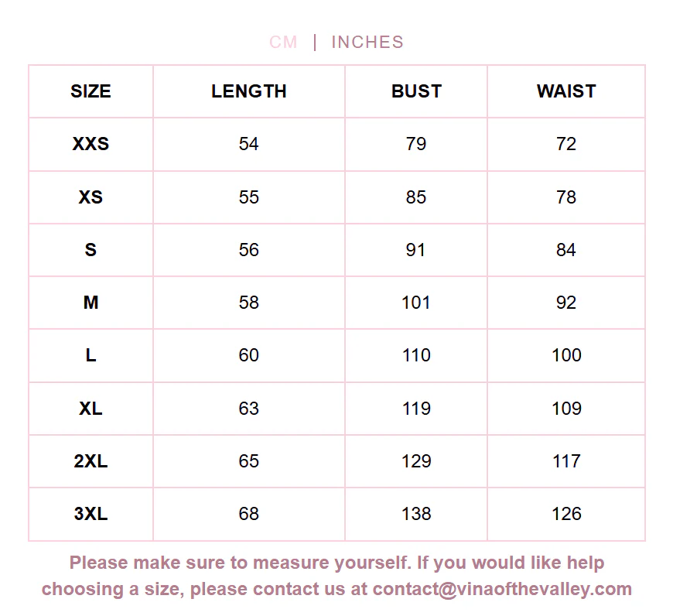Image resolution: width=673 pixels, height=616 pixels.
Task: Select the 3XL size row label
Action: (91, 514)
